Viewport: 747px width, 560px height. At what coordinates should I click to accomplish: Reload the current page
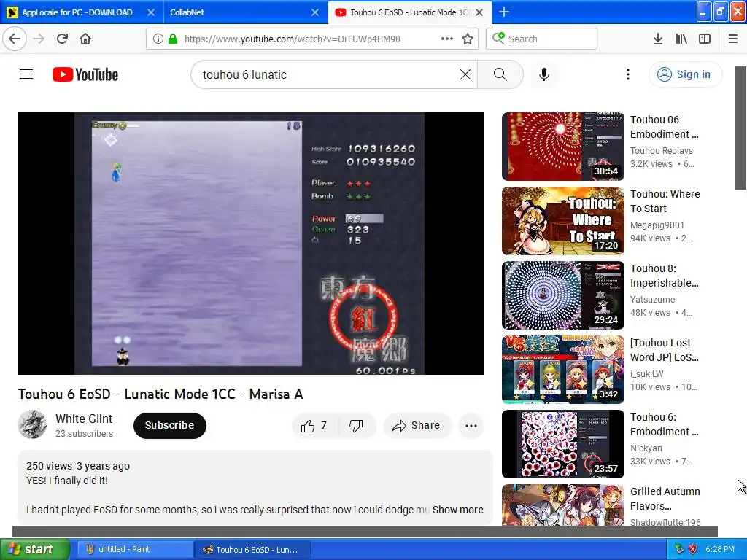(x=62, y=39)
